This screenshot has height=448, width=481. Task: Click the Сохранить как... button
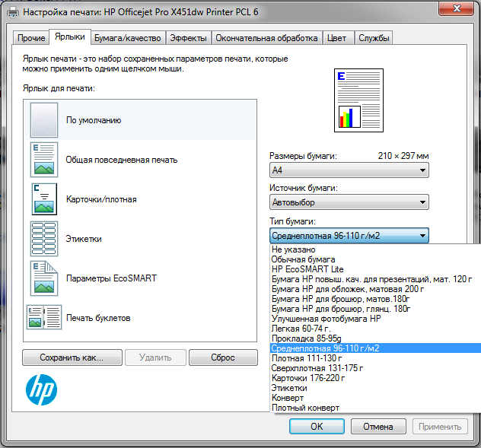coord(72,357)
